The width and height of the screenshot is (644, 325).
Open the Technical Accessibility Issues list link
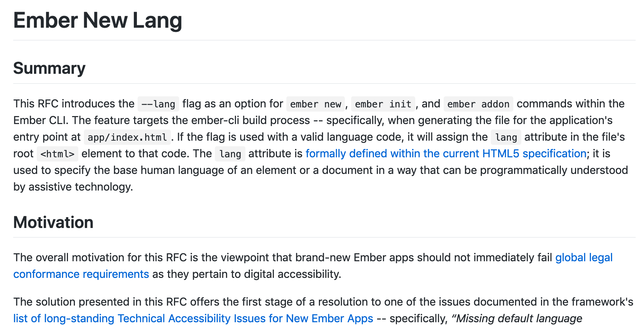click(x=193, y=318)
